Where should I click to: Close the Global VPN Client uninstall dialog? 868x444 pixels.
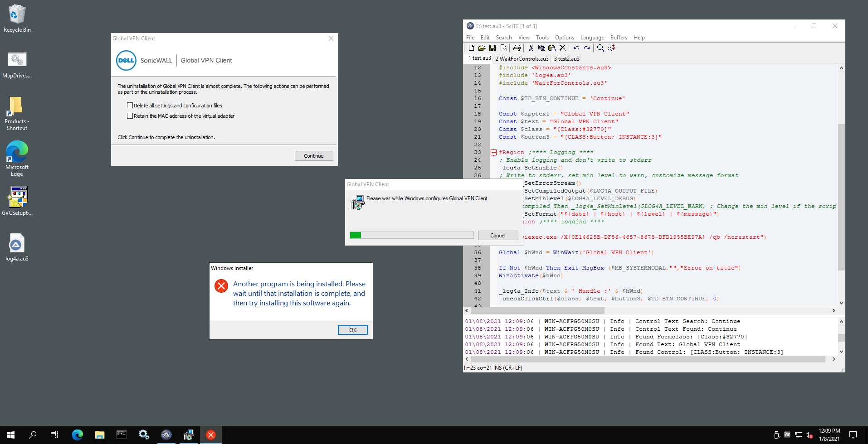331,39
